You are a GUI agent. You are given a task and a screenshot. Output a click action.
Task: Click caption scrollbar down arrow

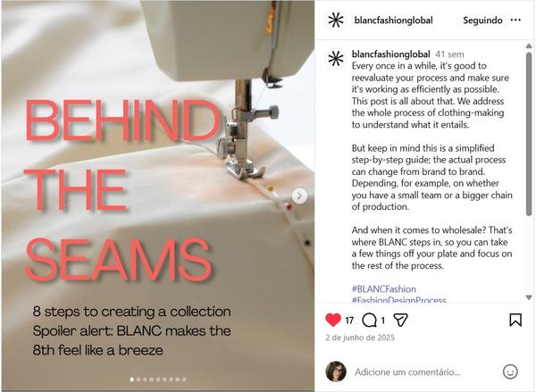click(x=529, y=297)
